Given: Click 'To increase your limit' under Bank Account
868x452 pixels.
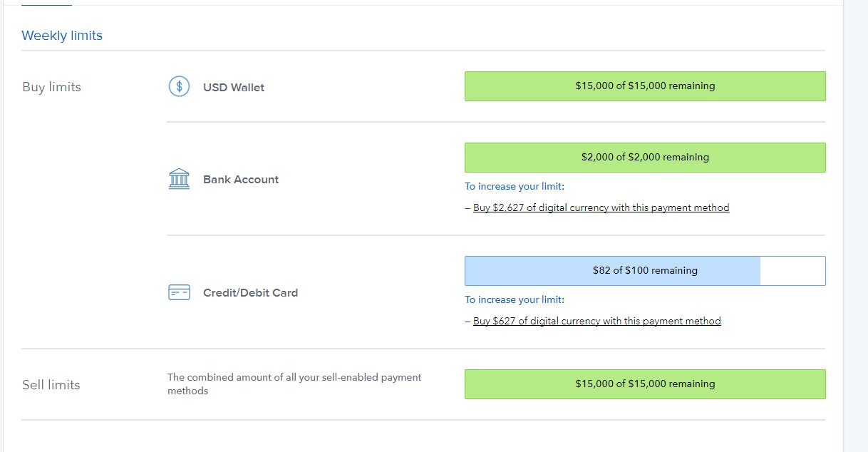Looking at the screenshot, I should click(515, 187).
